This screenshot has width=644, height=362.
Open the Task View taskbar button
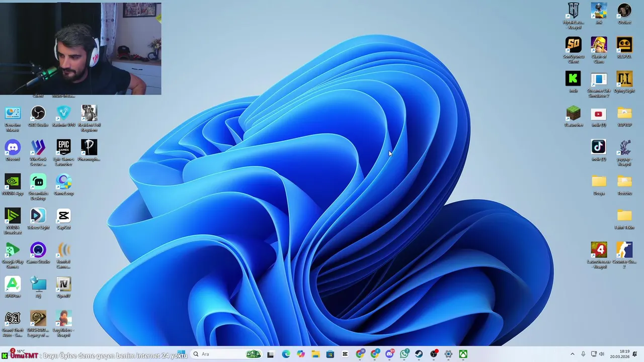271,354
